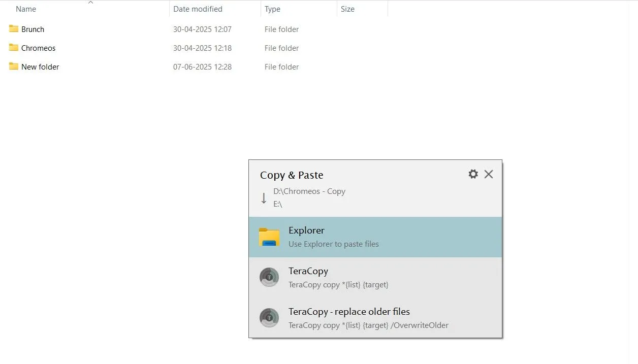Choose 'Use Explorer to paste files' option
The height and width of the screenshot is (364, 638).
[x=333, y=244]
